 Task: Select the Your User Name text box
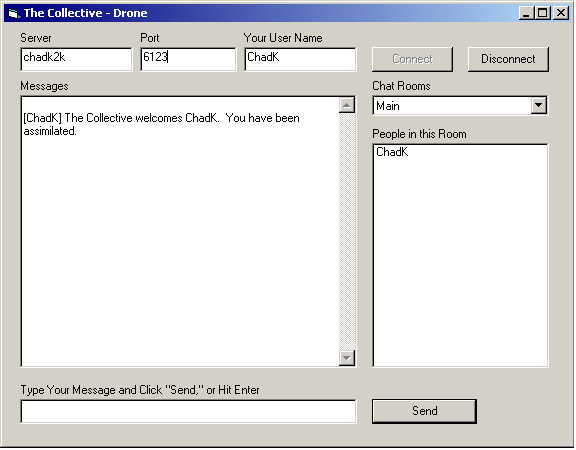coord(300,59)
